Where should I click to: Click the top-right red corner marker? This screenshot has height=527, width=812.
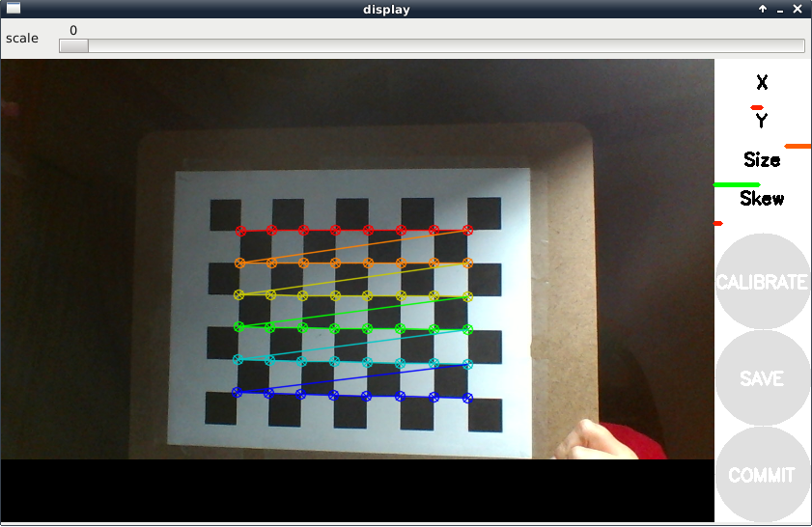[x=467, y=230]
